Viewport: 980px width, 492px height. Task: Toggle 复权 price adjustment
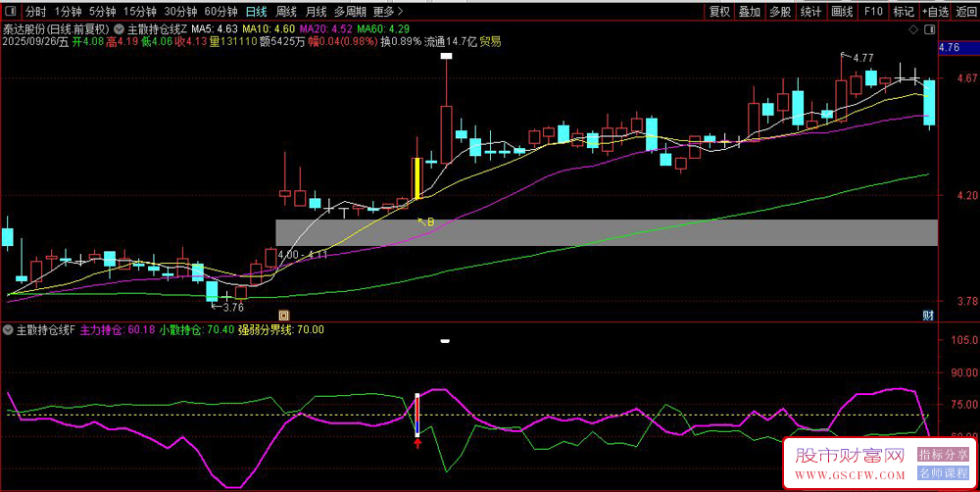click(719, 12)
